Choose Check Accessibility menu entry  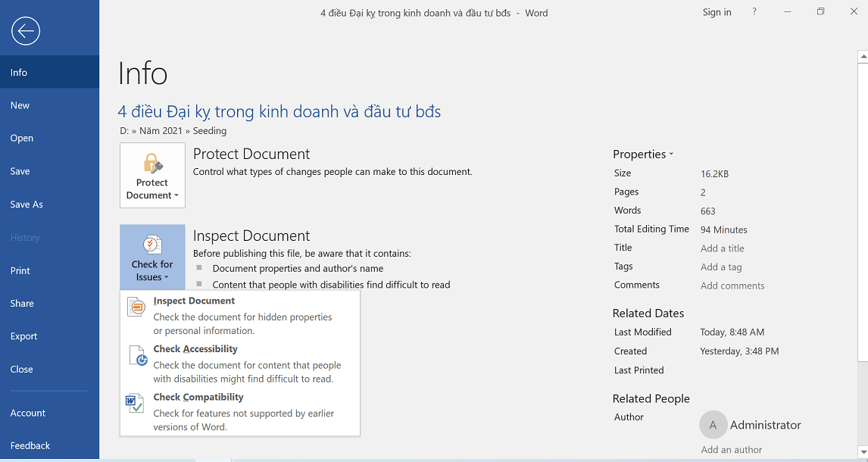click(240, 364)
